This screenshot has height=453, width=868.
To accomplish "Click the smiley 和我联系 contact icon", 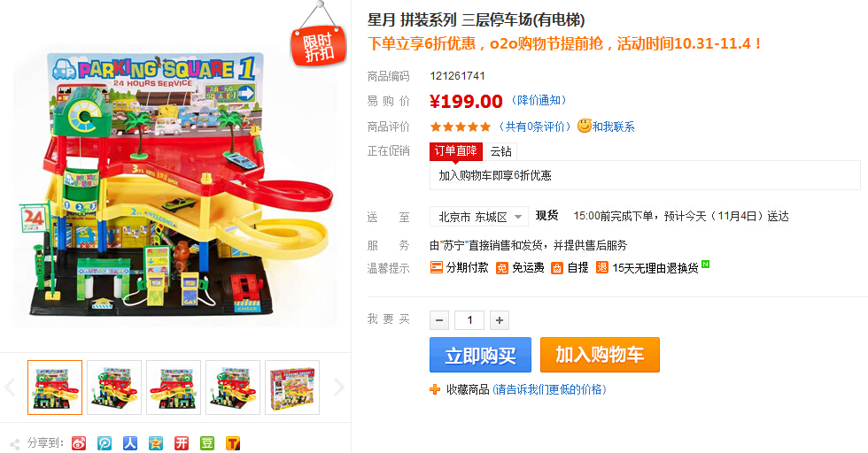I will pyautogui.click(x=584, y=127).
